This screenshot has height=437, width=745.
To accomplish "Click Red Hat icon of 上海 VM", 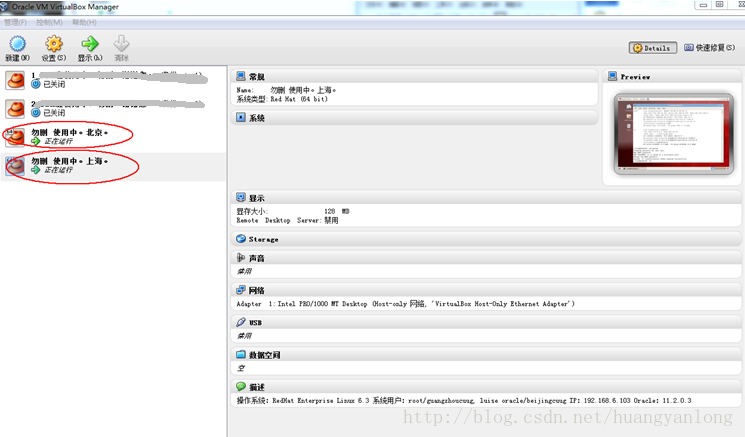I will (x=15, y=166).
